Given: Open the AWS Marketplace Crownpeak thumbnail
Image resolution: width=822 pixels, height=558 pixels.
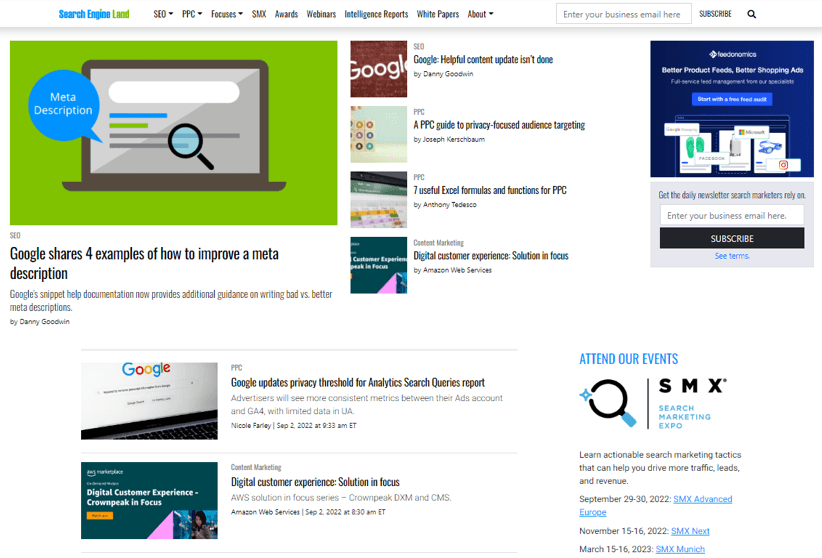Looking at the screenshot, I should point(149,500).
